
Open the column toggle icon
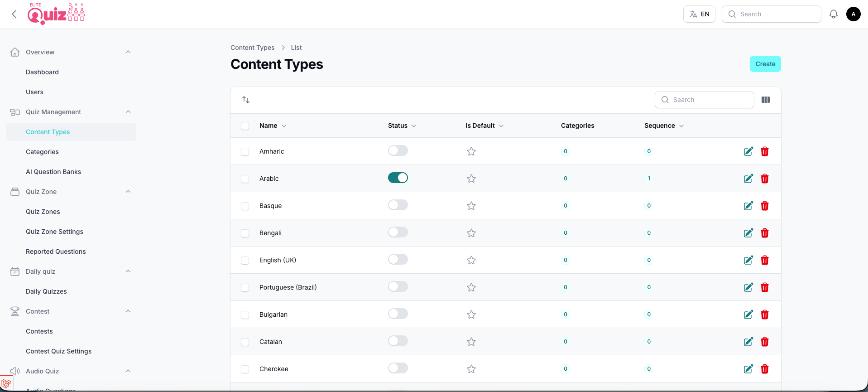tap(766, 100)
